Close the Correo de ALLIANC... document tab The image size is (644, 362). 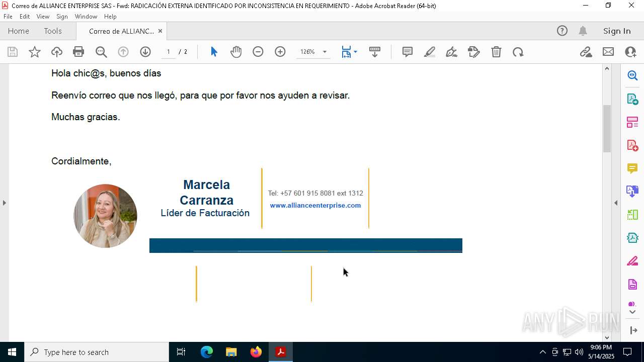(160, 31)
